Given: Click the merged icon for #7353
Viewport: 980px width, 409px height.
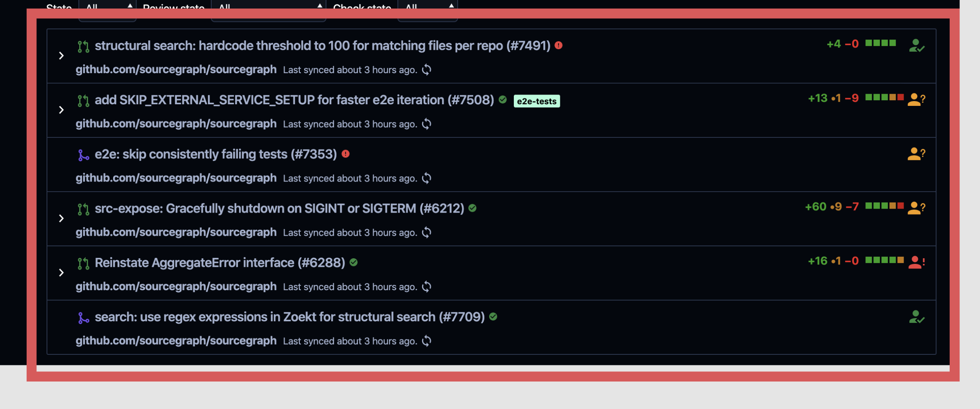Looking at the screenshot, I should click(83, 155).
